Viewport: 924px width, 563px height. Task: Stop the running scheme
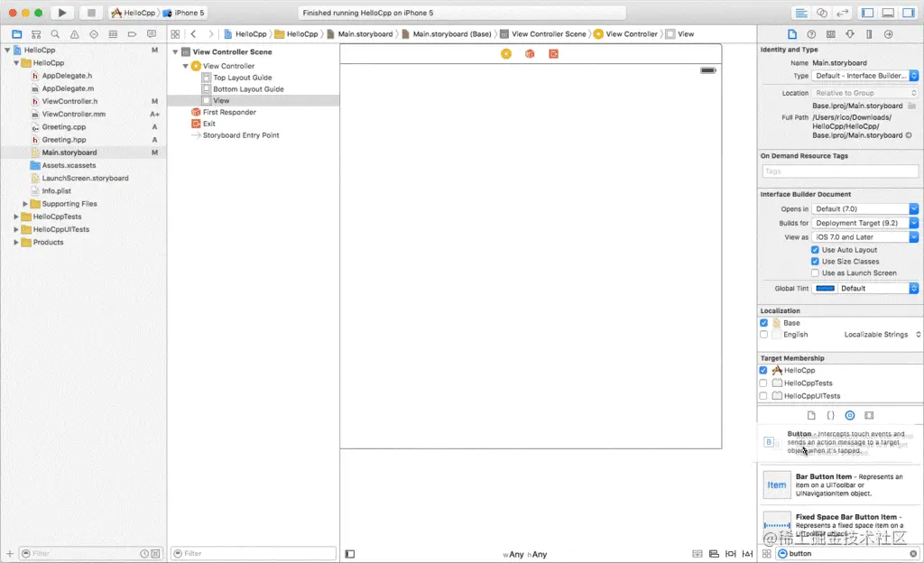click(x=91, y=13)
